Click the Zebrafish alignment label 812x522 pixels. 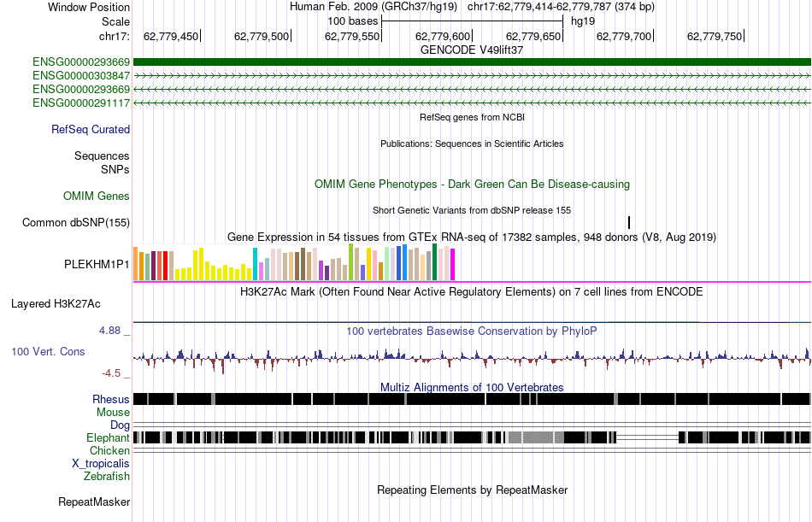[107, 476]
